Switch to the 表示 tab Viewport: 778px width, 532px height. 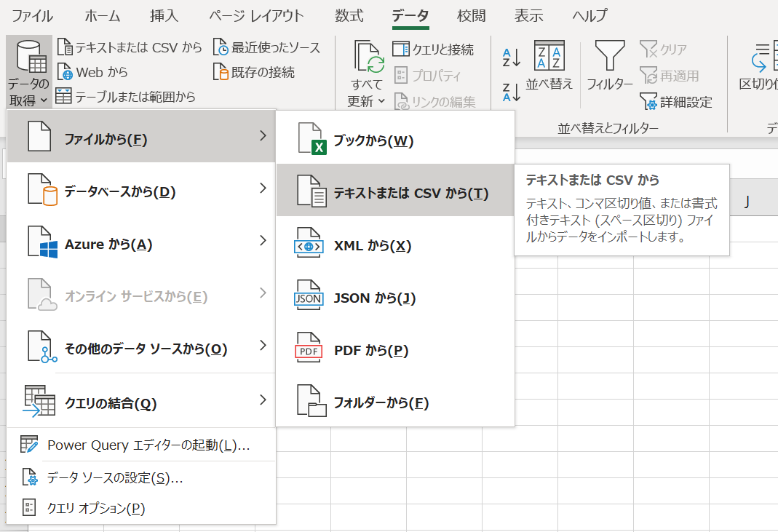tap(529, 16)
